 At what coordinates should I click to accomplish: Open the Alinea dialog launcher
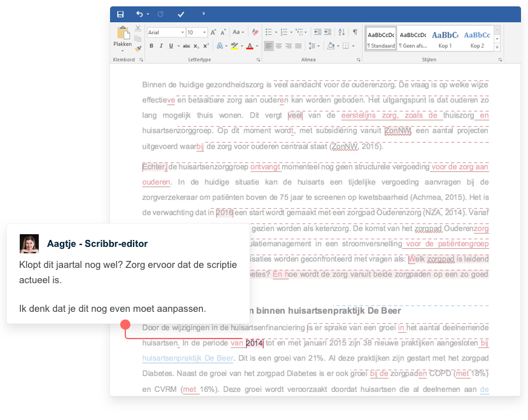pyautogui.click(x=359, y=60)
